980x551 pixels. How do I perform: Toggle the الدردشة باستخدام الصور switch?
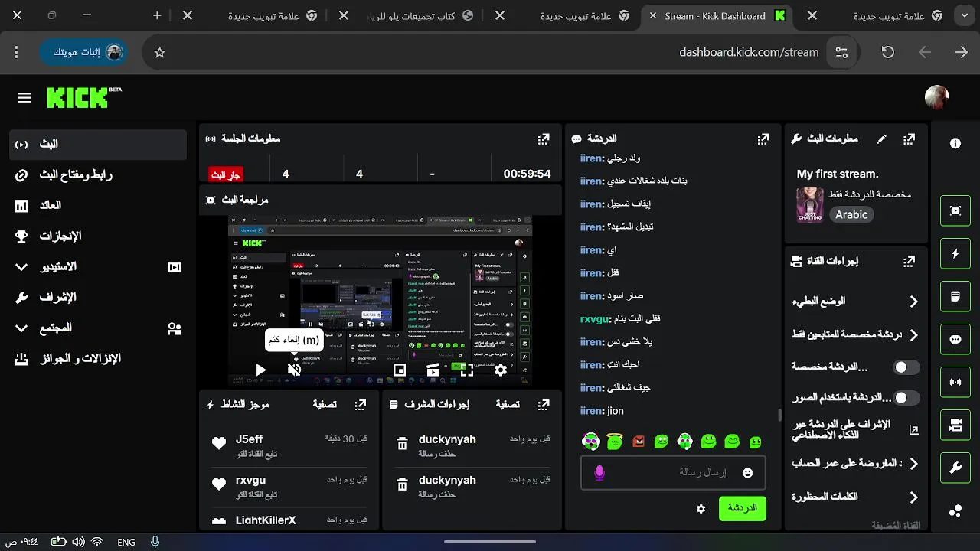(x=906, y=398)
